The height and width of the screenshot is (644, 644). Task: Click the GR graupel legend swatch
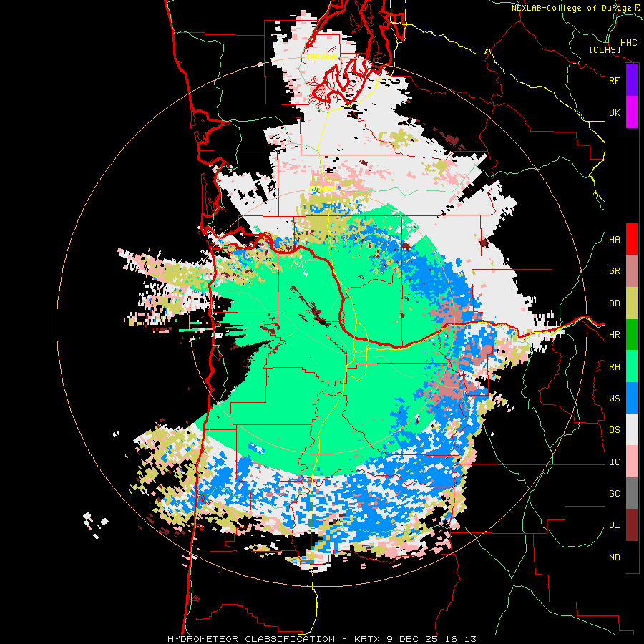[x=632, y=271]
